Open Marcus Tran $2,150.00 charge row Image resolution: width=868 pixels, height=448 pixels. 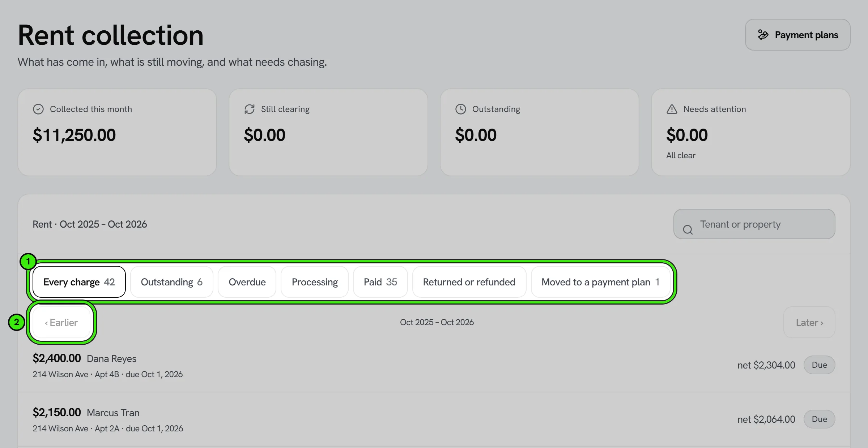(x=434, y=419)
